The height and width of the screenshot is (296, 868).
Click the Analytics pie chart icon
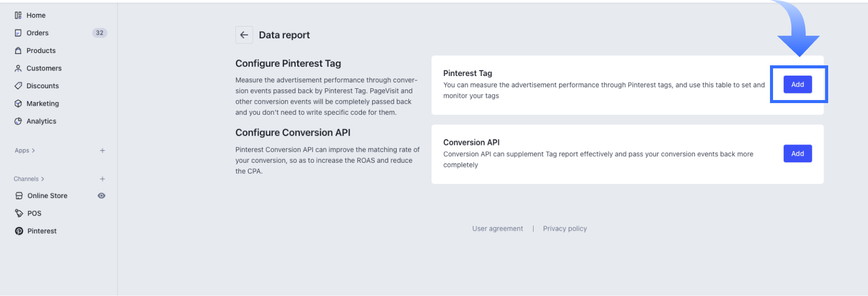coord(18,121)
